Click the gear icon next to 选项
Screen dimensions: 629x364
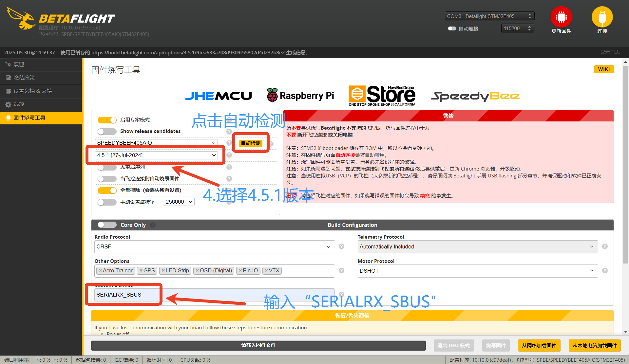[8, 104]
